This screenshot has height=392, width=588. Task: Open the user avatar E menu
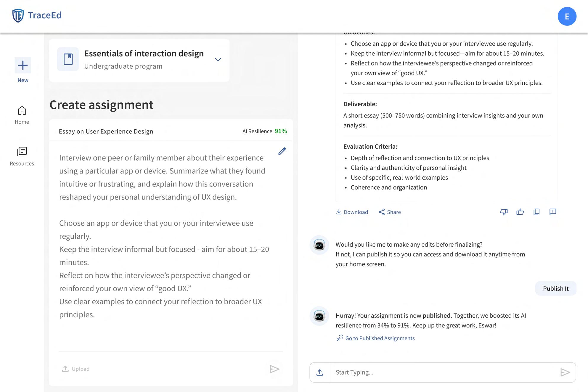pyautogui.click(x=567, y=16)
